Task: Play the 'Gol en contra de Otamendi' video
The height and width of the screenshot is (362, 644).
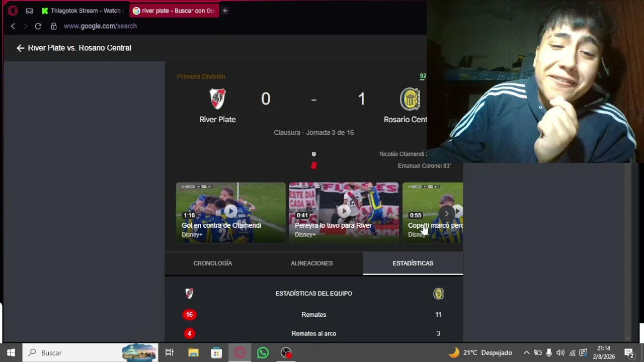Action: tap(231, 212)
